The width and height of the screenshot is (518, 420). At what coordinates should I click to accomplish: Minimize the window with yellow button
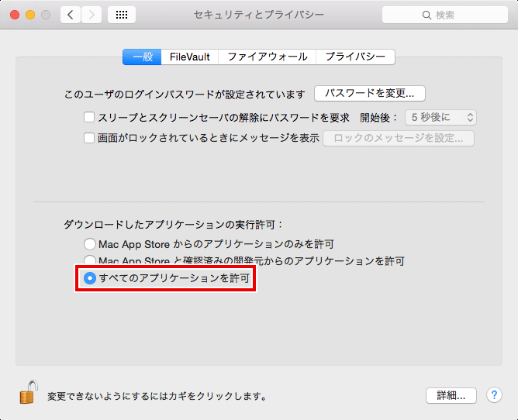(x=31, y=15)
